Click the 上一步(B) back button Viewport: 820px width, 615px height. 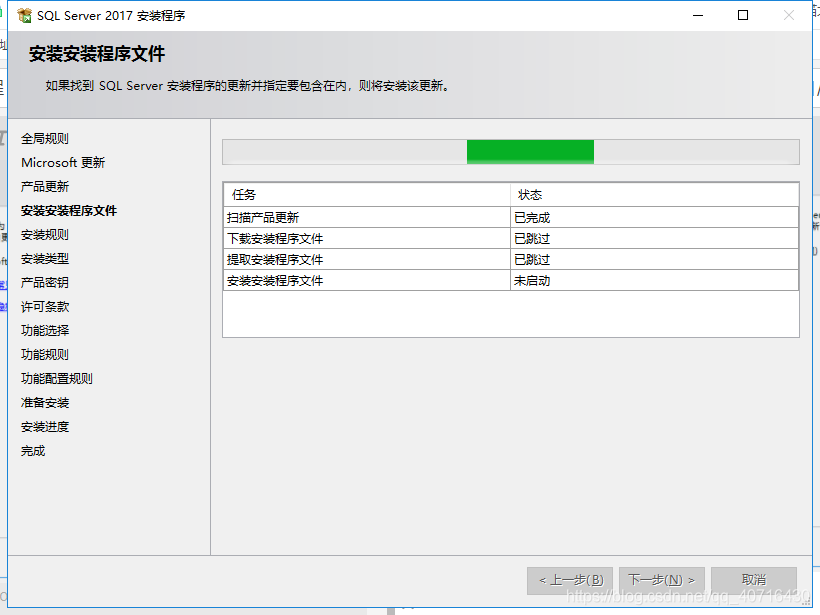[x=570, y=580]
